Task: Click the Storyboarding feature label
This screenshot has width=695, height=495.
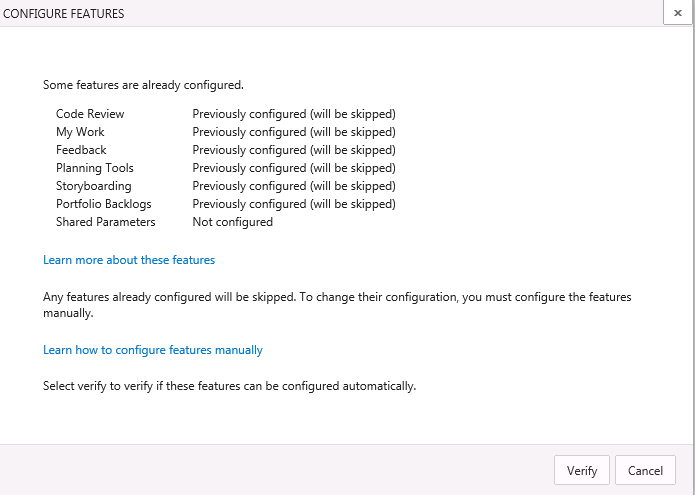Action: (x=94, y=186)
